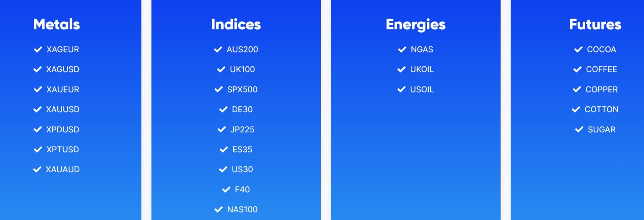The width and height of the screenshot is (644, 220).
Task: Click the checkmark beside COCOA
Action: [578, 49]
